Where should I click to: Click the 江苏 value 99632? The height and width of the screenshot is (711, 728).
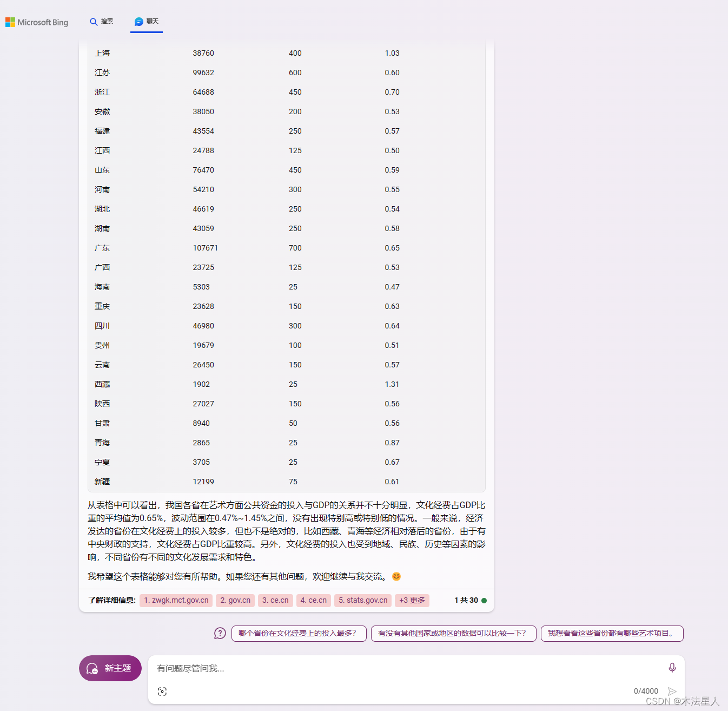click(203, 73)
